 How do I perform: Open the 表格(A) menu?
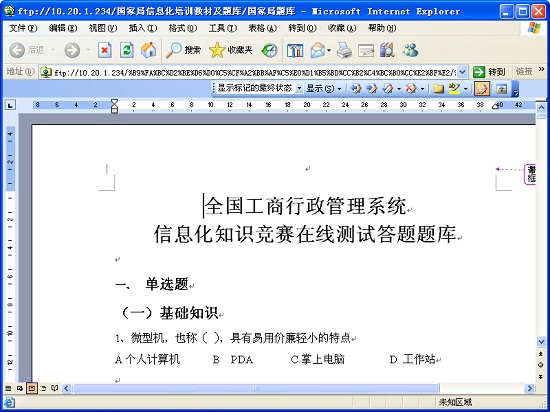(262, 28)
